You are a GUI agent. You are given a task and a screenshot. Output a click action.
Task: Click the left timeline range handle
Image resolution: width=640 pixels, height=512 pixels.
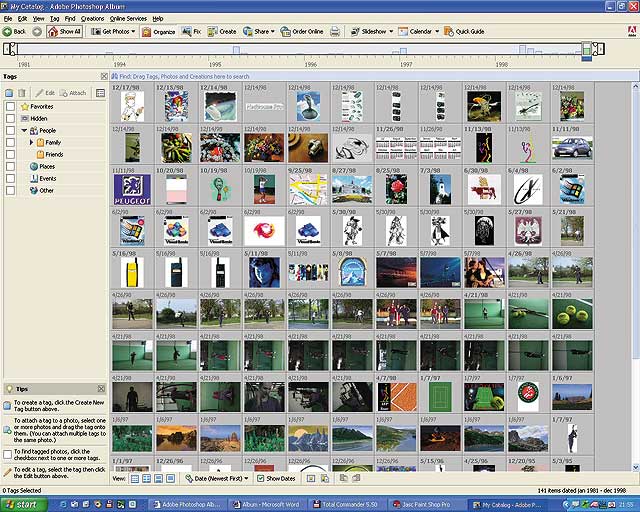pyautogui.click(x=11, y=49)
